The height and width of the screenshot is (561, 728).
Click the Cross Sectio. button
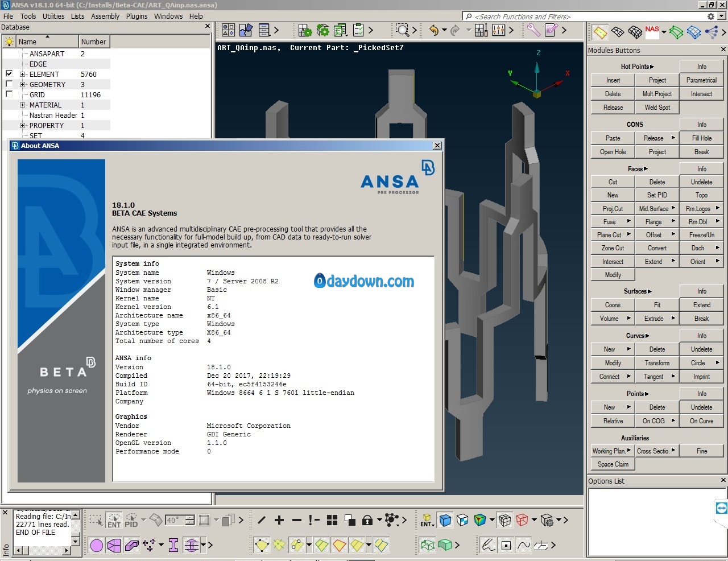pyautogui.click(x=657, y=451)
